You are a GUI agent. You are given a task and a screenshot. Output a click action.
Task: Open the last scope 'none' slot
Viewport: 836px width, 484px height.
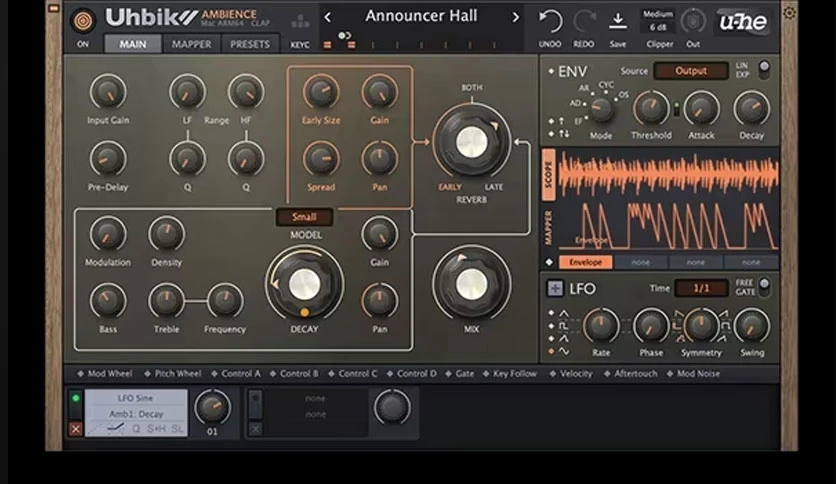pos(751,262)
